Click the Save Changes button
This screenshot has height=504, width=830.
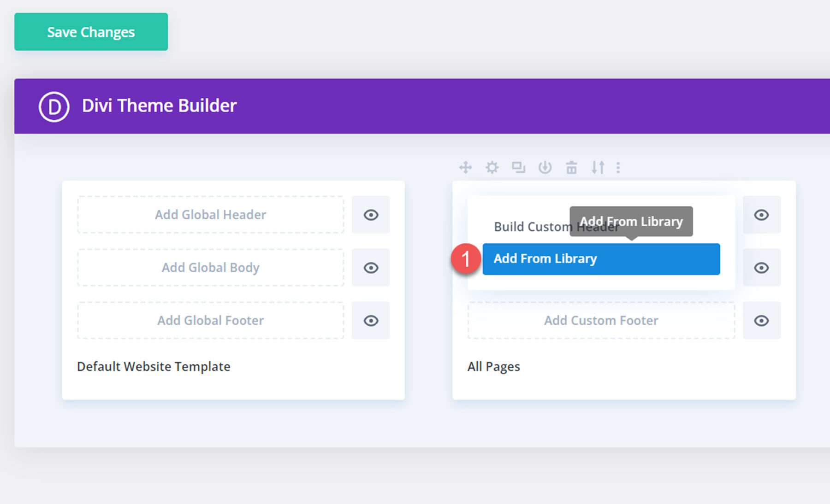point(90,31)
